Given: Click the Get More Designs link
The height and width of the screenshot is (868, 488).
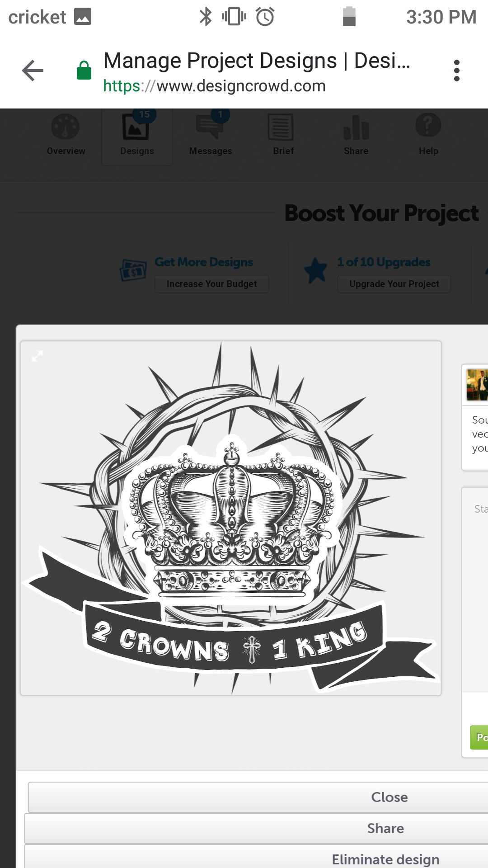Looking at the screenshot, I should click(x=204, y=262).
